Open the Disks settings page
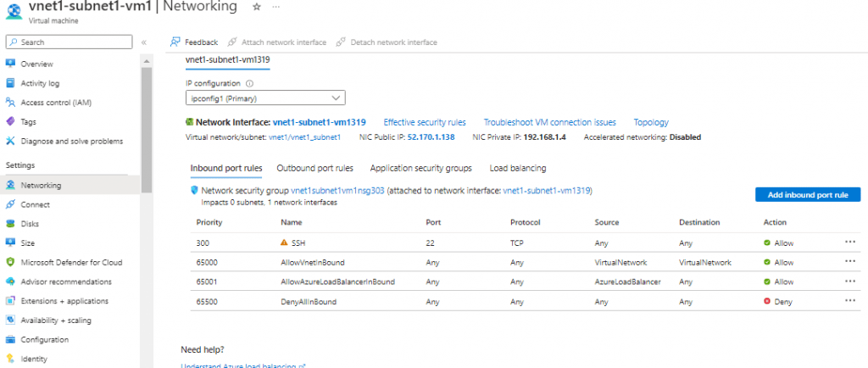Viewport: 868px width, 368px height. click(30, 224)
